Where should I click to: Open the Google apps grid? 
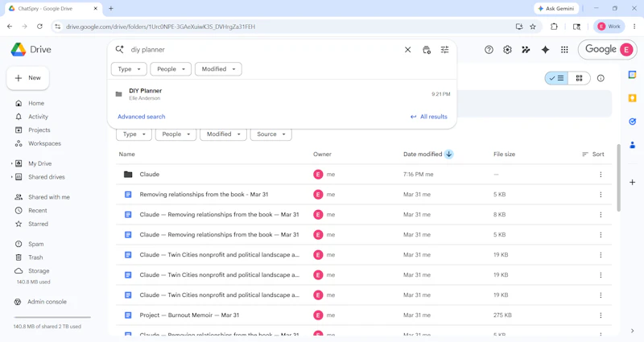coord(564,50)
